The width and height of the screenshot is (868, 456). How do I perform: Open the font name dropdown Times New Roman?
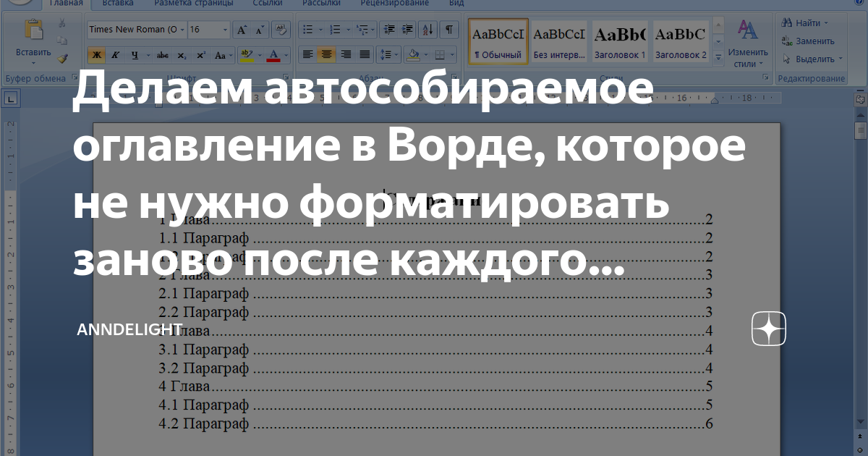coord(181,30)
